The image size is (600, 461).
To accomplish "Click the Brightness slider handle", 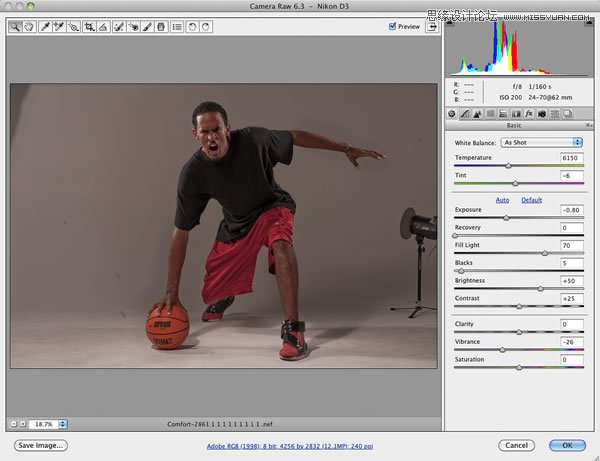I will coord(540,288).
